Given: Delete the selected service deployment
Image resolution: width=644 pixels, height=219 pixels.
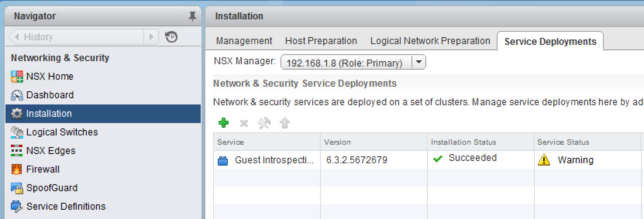Looking at the screenshot, I should (244, 123).
